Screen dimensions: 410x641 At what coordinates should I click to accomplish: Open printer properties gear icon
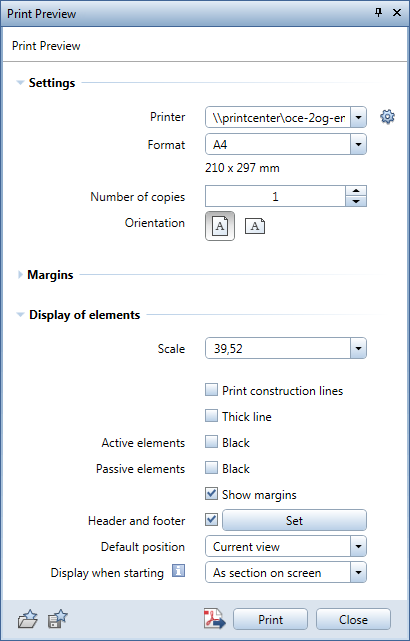coord(387,117)
